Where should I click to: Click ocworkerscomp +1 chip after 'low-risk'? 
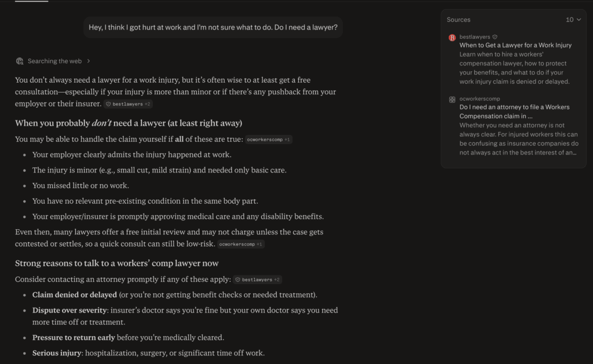pos(241,244)
